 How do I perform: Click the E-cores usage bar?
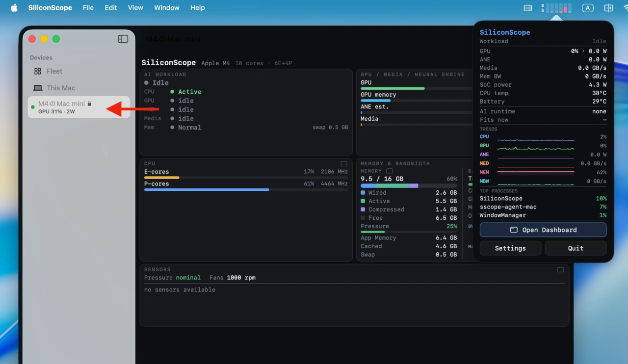(x=246, y=178)
